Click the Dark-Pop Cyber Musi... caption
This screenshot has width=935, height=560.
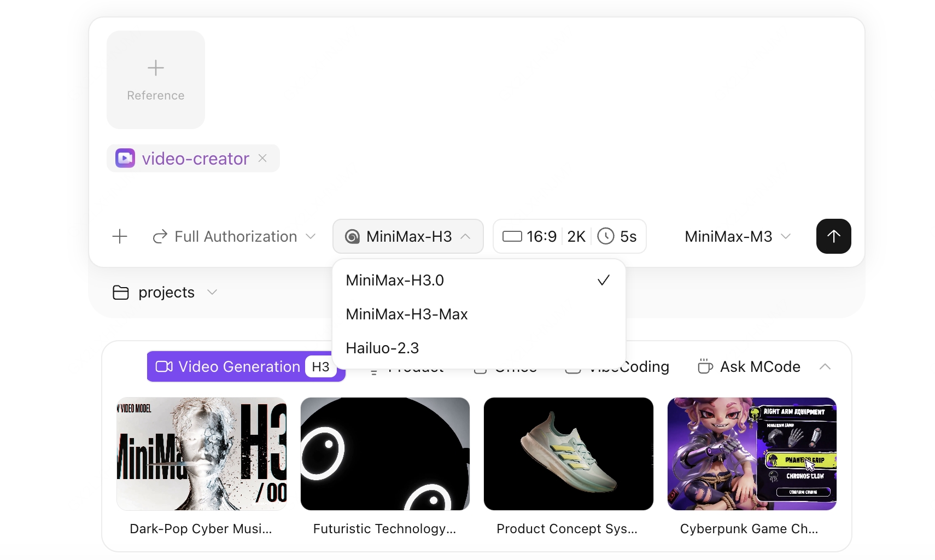click(201, 529)
